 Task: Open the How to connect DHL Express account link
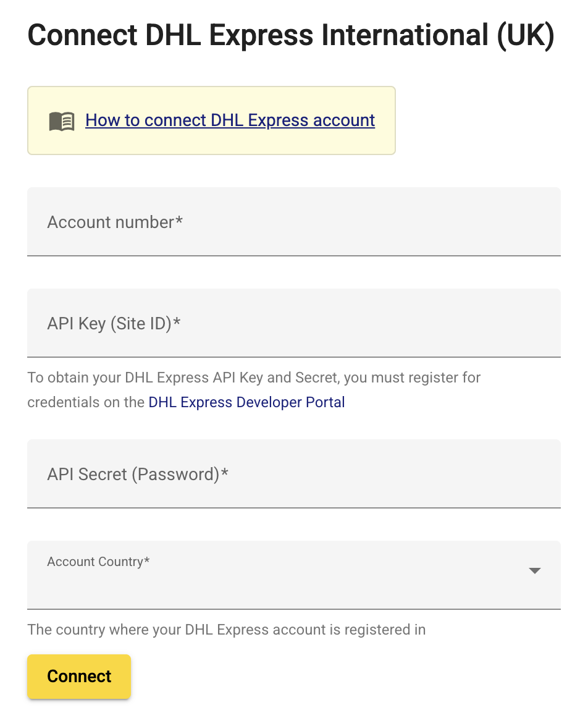coord(230,120)
